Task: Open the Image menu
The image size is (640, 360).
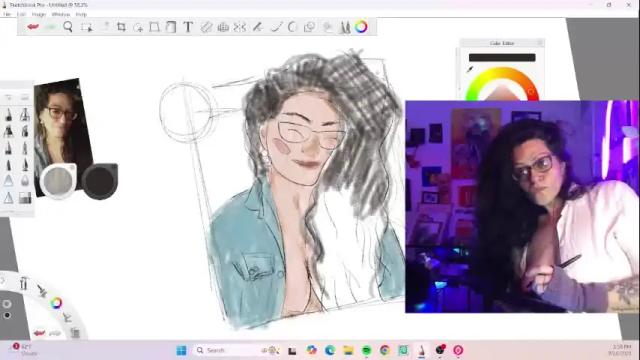Action: [x=39, y=14]
